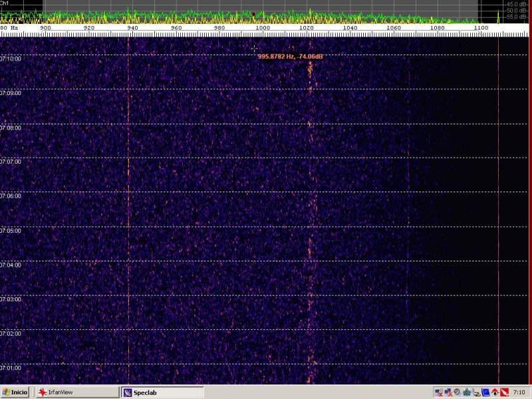Select the 1100 Hz frequency scale mark
The height and width of the screenshot is (399, 532).
point(481,28)
